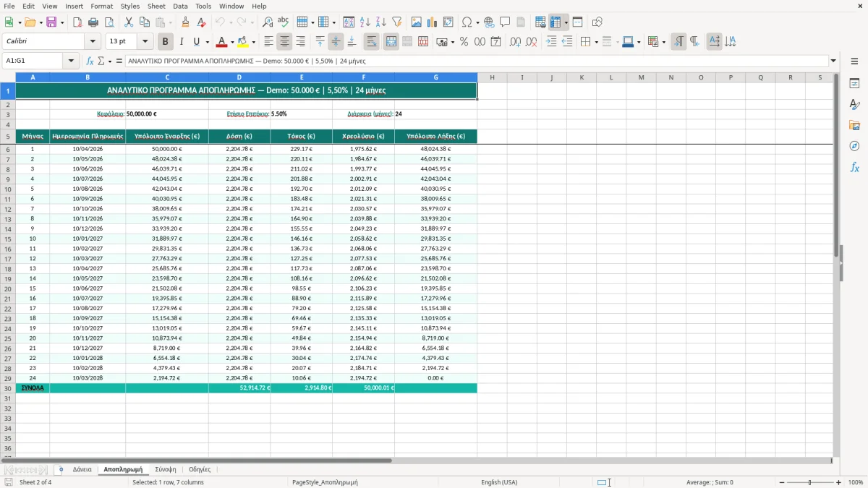The height and width of the screenshot is (488, 868).
Task: Open the Sheet menu
Action: click(156, 6)
